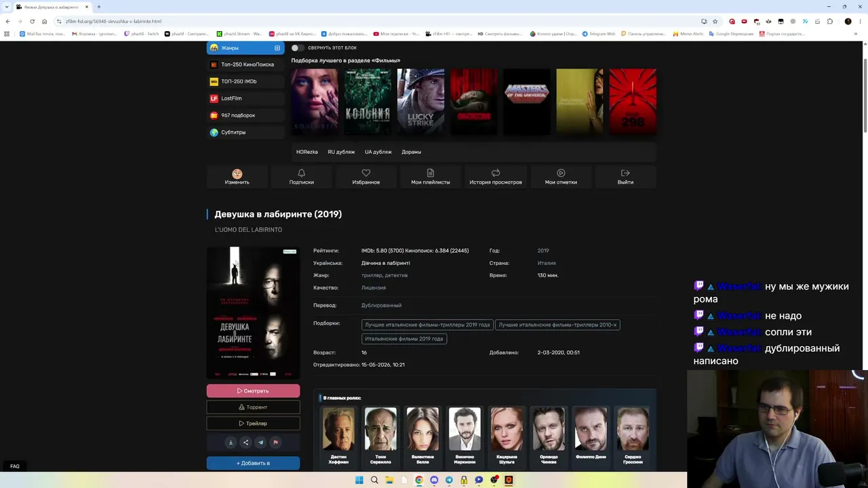Viewport: 868px width, 488px height.
Task: Open the 'детектив' genre link
Action: point(396,275)
